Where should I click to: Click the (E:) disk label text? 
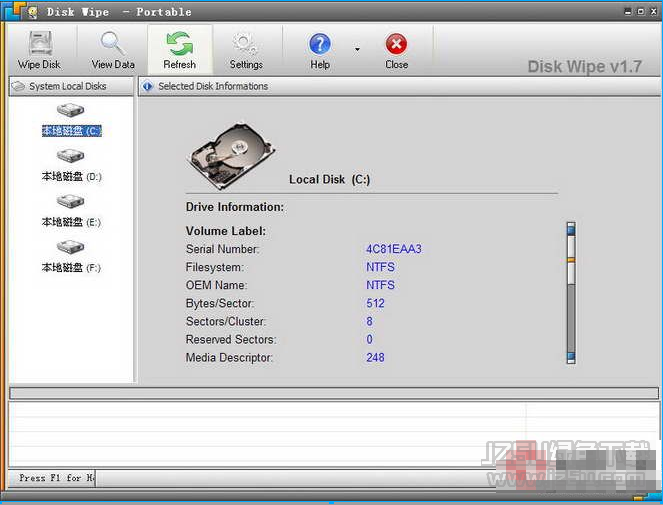tap(71, 222)
